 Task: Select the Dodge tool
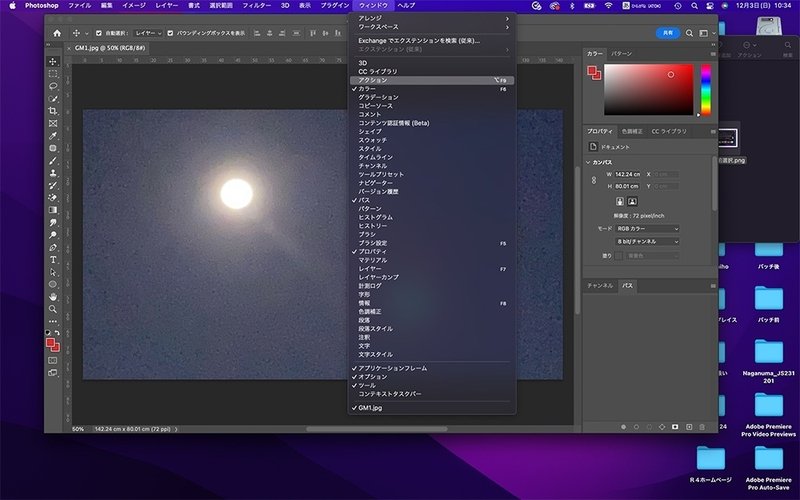coord(53,235)
